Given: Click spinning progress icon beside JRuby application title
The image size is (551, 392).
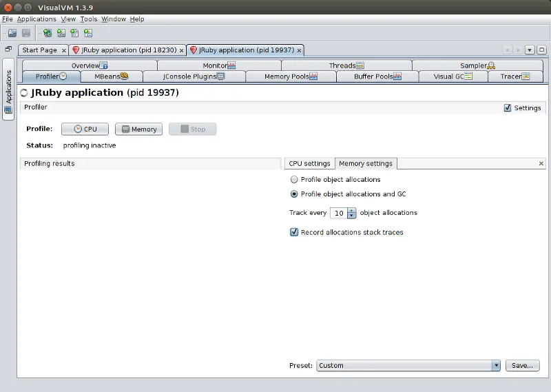Looking at the screenshot, I should point(24,93).
